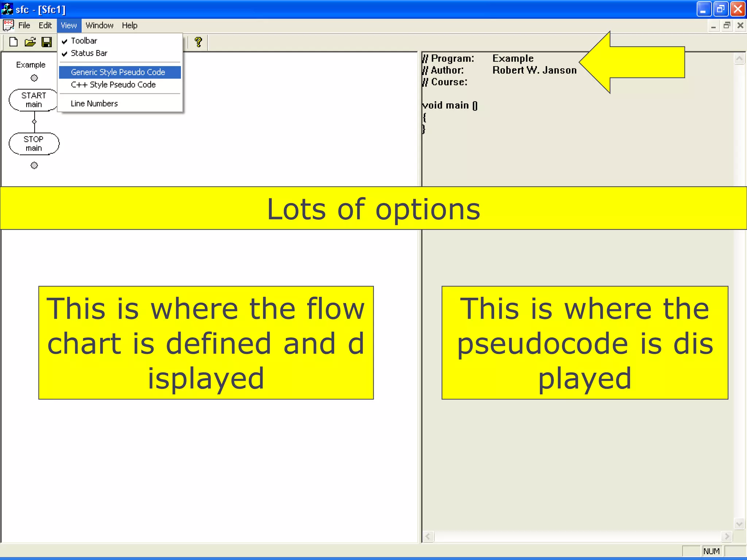The width and height of the screenshot is (747, 560).
Task: Click the insertion node between START and STOP
Action: coord(34,122)
